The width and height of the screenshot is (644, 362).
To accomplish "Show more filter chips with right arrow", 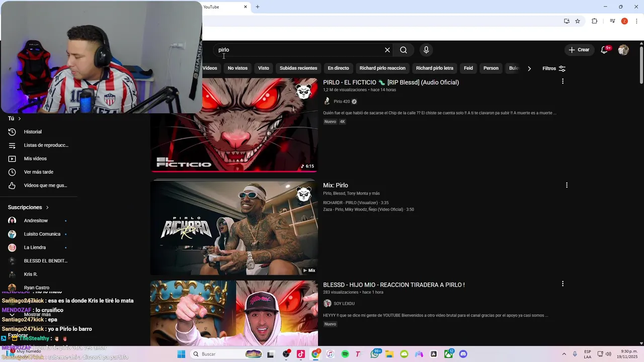I will pyautogui.click(x=529, y=68).
